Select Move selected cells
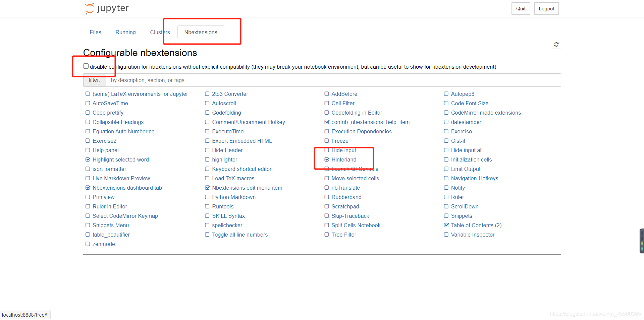Viewport: 644px width, 320px height. click(355, 178)
